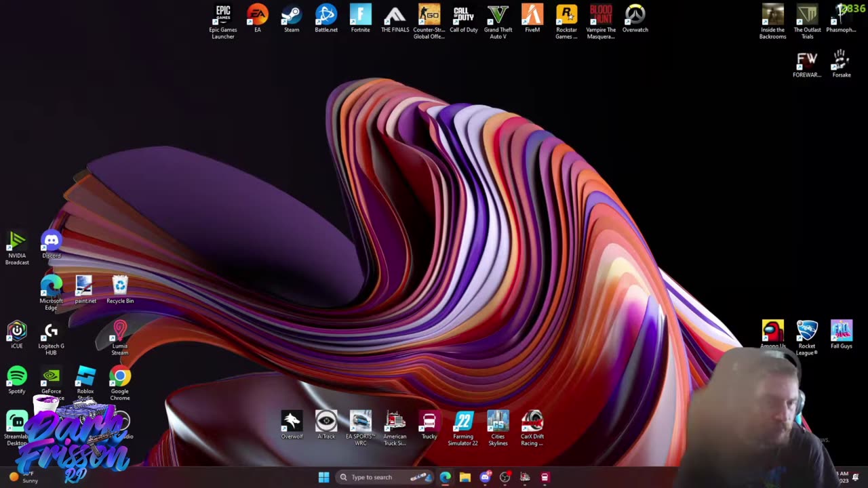Click the Microsoft Edge desktop shortcut
The height and width of the screenshot is (488, 868).
coord(52,293)
